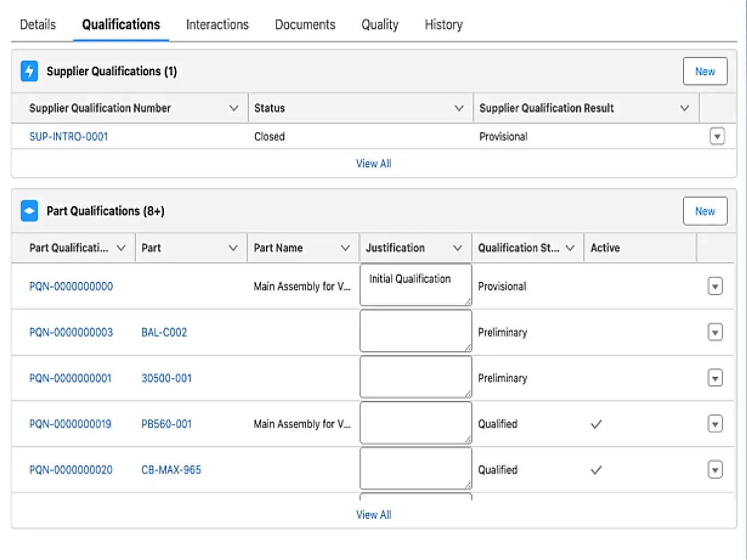
Task: Open Part column menu chevron
Action: pyautogui.click(x=233, y=248)
